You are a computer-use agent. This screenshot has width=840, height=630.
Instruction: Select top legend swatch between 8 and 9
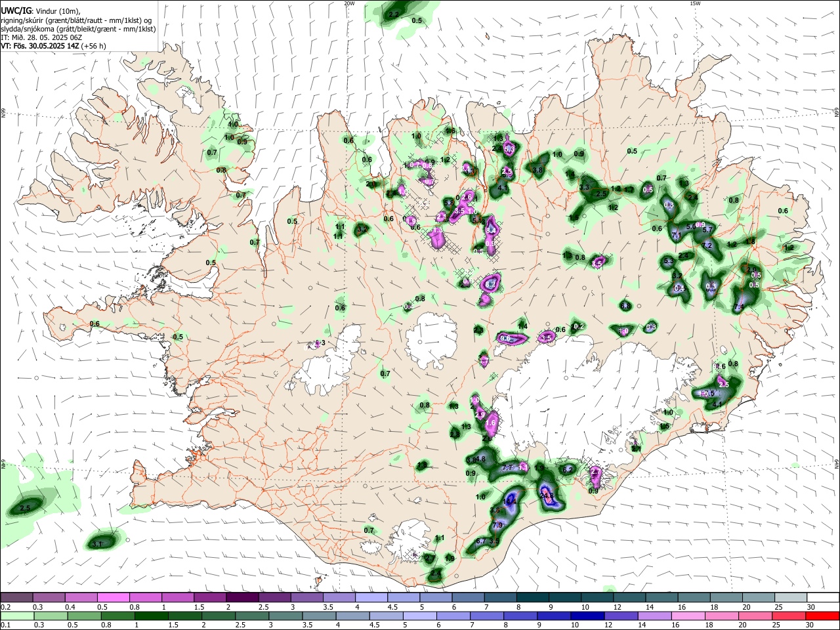(x=532, y=598)
